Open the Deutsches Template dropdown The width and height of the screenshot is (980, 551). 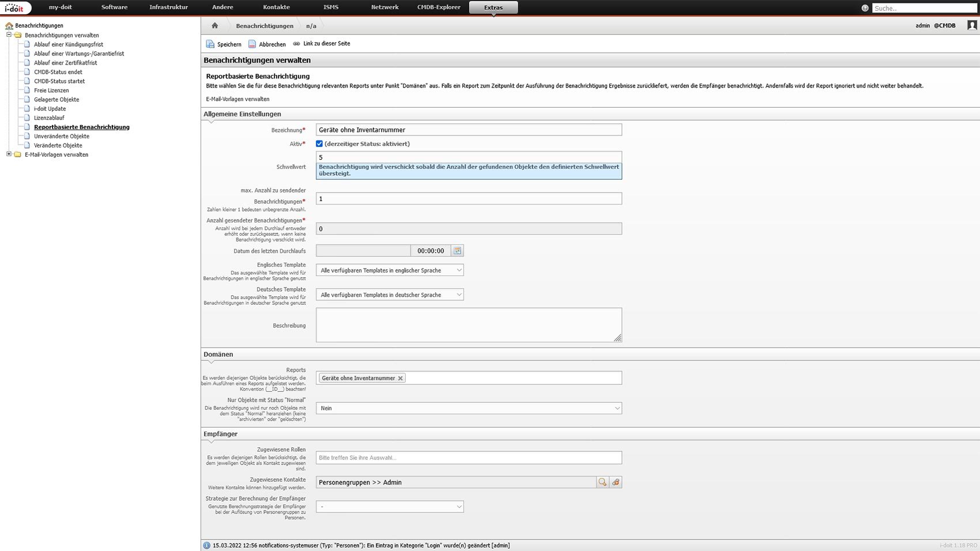pos(390,295)
